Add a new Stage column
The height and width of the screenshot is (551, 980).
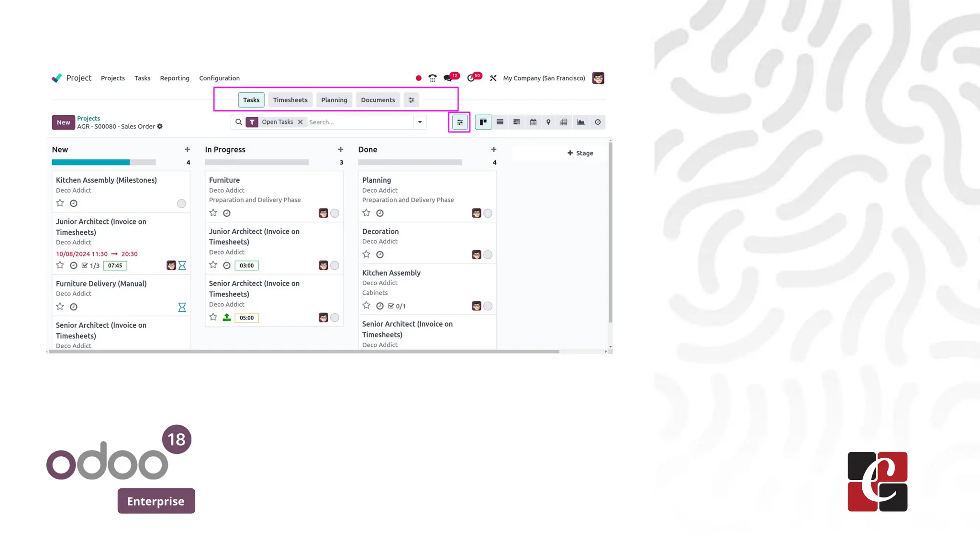point(580,153)
